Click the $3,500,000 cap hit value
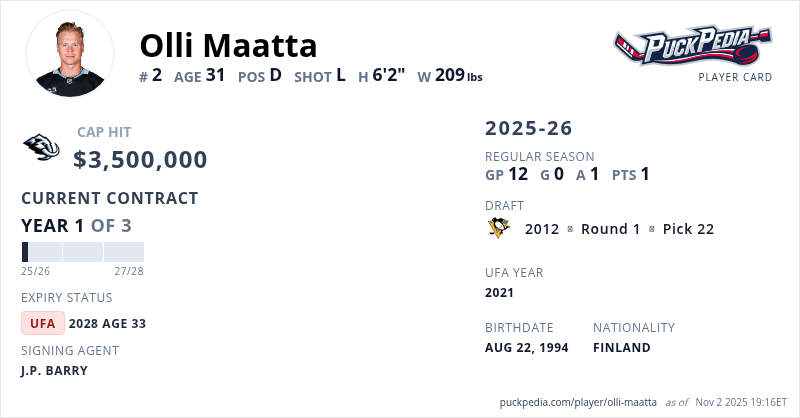Image resolution: width=800 pixels, height=418 pixels. click(140, 160)
